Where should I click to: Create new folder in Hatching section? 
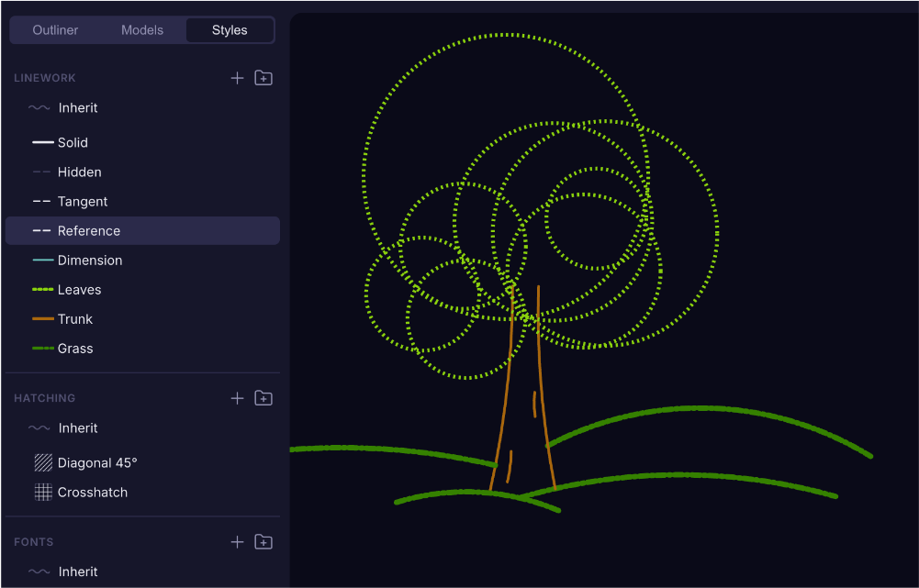coord(263,398)
